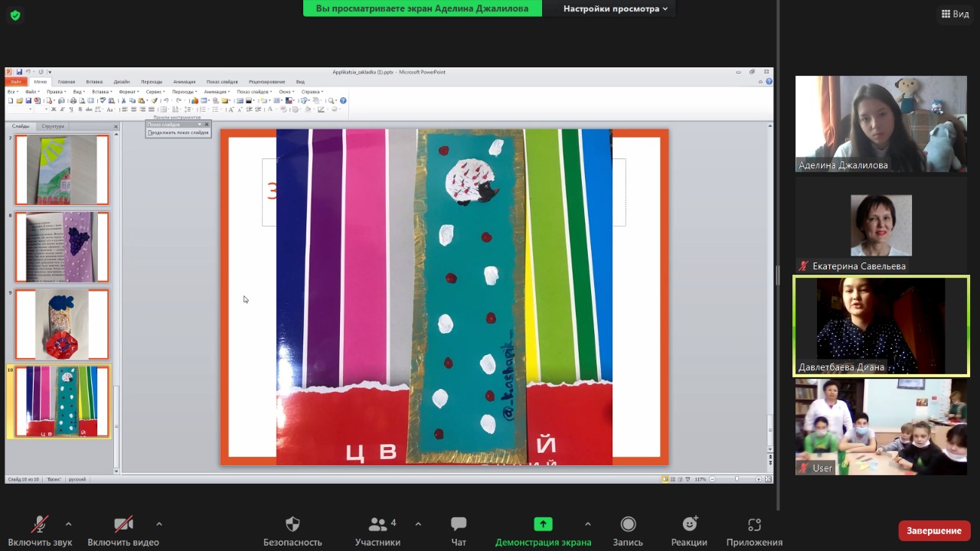
Task: Click the green Демонстрация экрана button
Action: coord(543,531)
